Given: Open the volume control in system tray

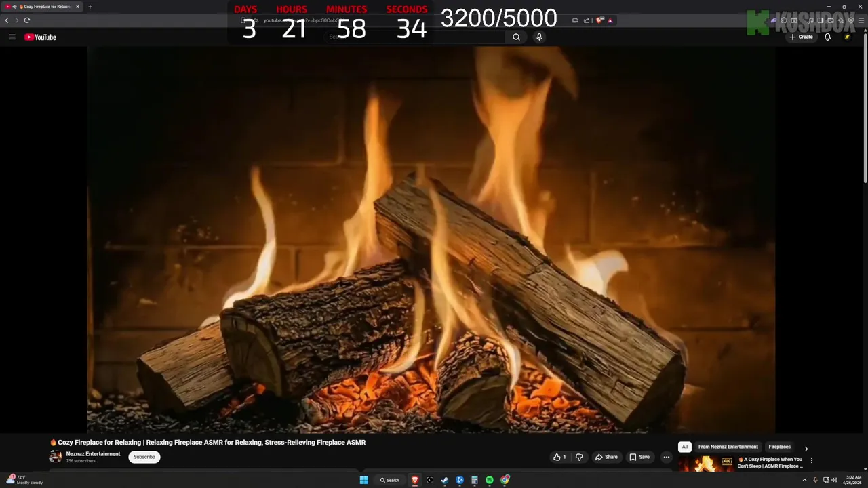Looking at the screenshot, I should (834, 480).
